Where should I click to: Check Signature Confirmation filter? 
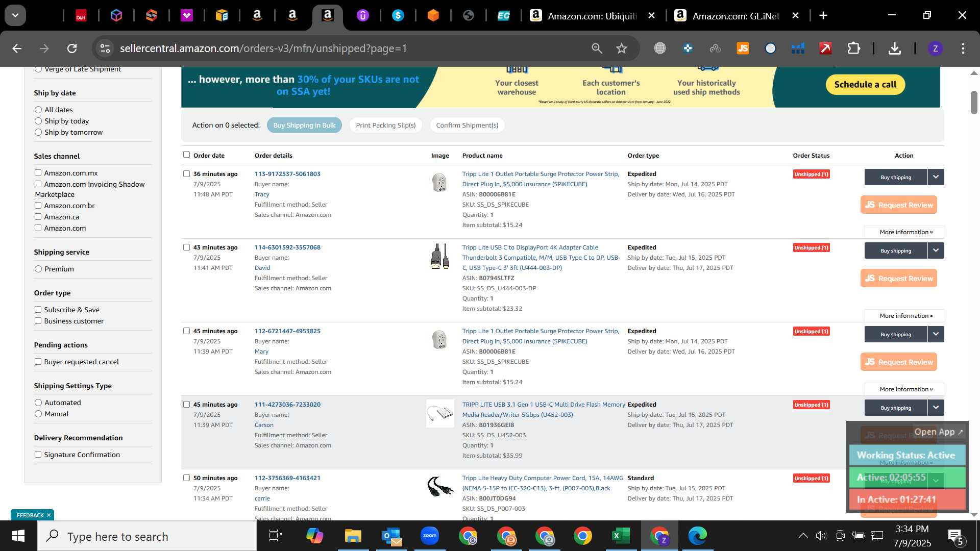pyautogui.click(x=38, y=454)
